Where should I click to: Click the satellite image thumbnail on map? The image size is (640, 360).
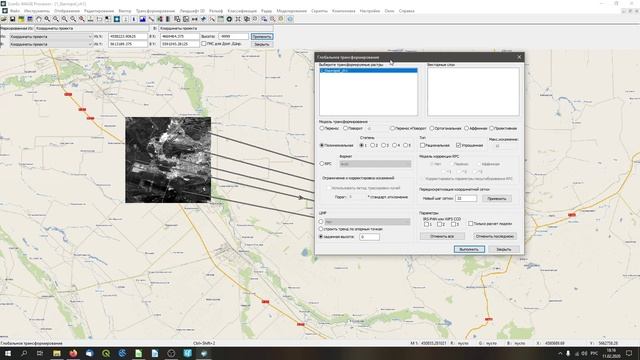pyautogui.click(x=168, y=160)
